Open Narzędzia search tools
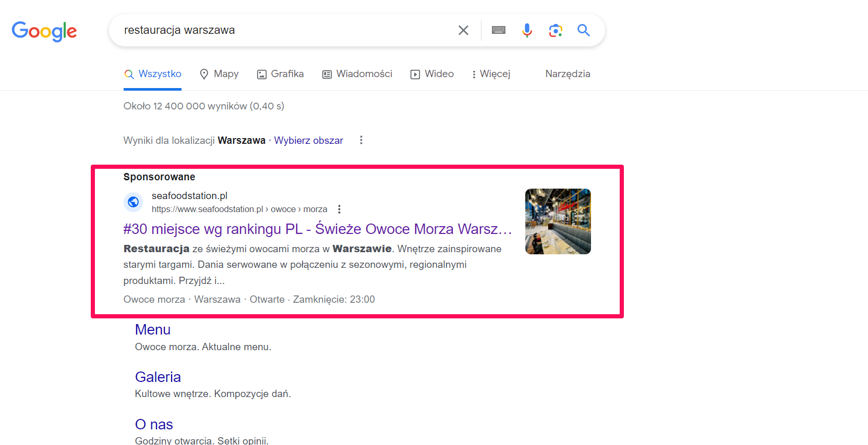The width and height of the screenshot is (868, 445). [x=568, y=74]
